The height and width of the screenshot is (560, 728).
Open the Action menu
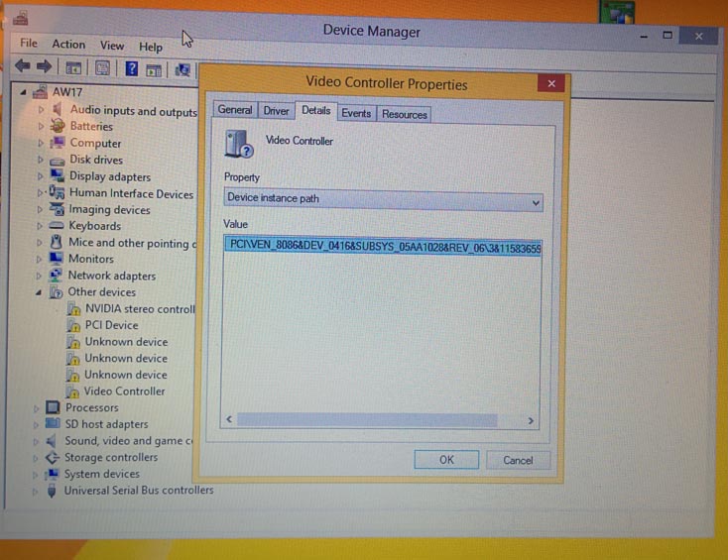pos(68,44)
